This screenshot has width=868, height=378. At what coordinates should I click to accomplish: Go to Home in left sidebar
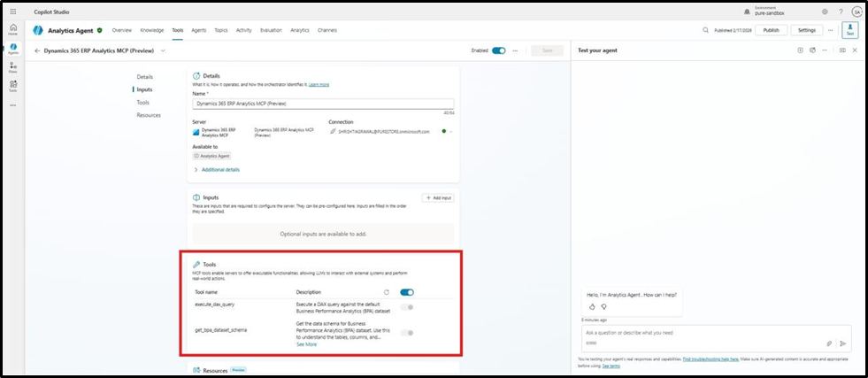13,30
